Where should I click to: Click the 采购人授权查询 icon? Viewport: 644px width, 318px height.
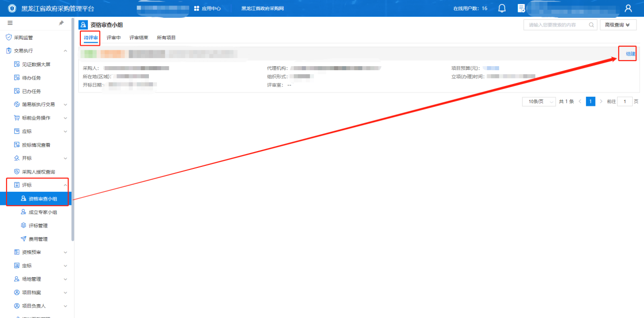[x=17, y=171]
